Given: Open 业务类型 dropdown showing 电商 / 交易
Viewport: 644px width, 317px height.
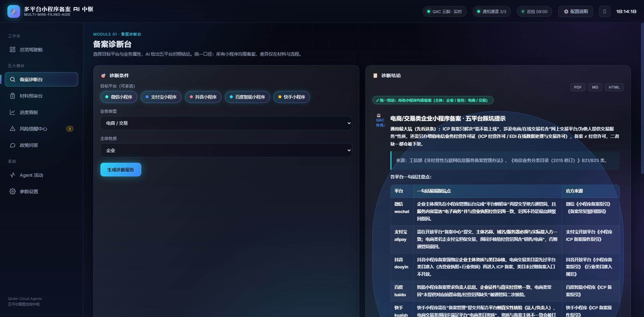Looking at the screenshot, I should [x=226, y=123].
